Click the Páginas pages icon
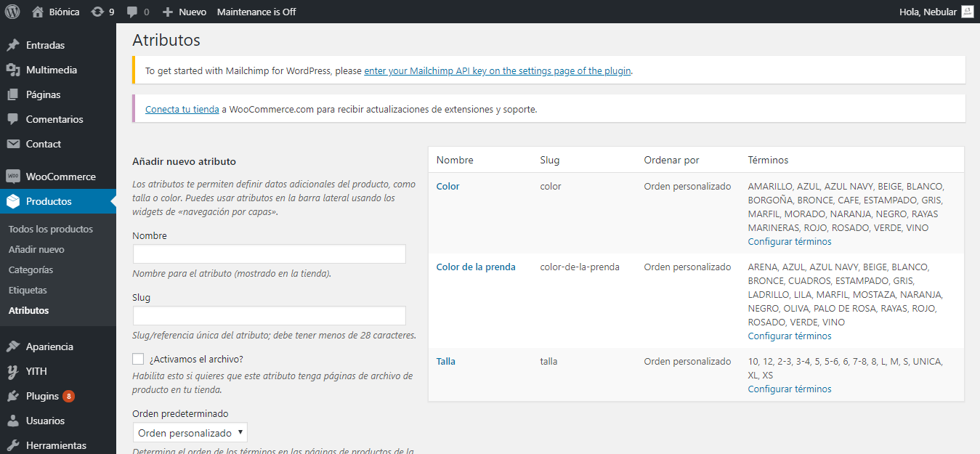 pyautogui.click(x=13, y=94)
